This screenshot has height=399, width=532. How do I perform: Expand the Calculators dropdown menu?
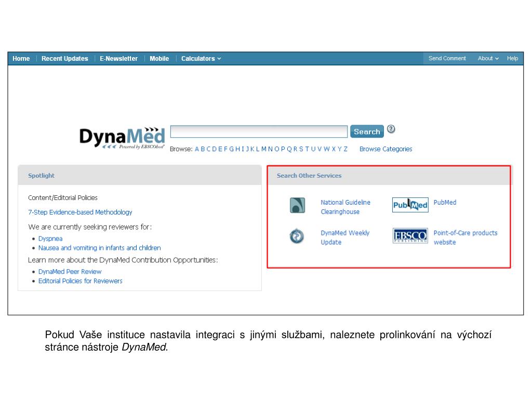201,58
